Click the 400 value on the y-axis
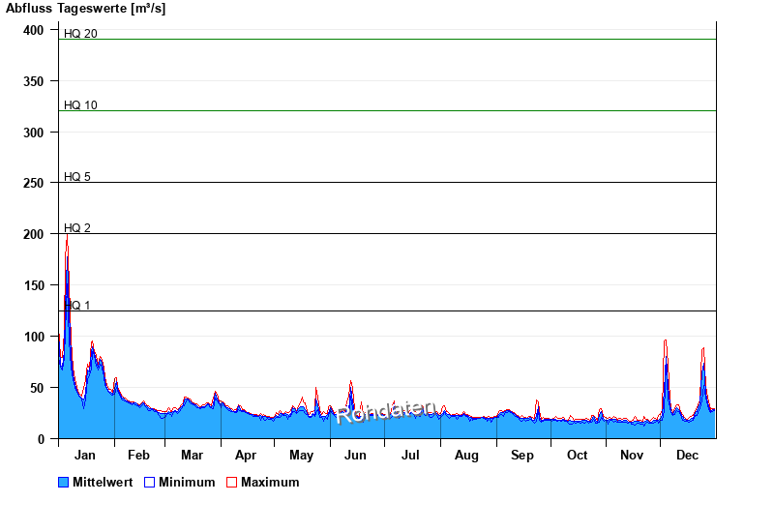 (x=35, y=30)
